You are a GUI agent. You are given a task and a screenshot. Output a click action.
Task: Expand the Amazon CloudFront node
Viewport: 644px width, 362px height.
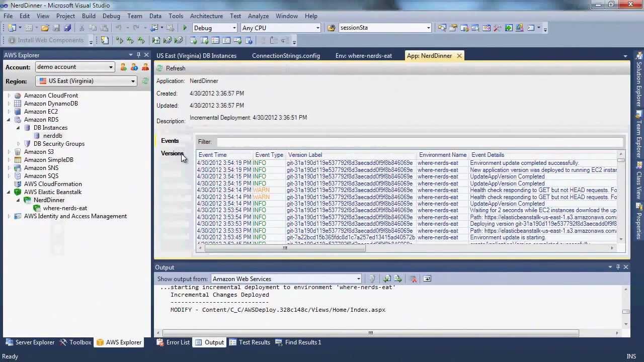(x=9, y=96)
